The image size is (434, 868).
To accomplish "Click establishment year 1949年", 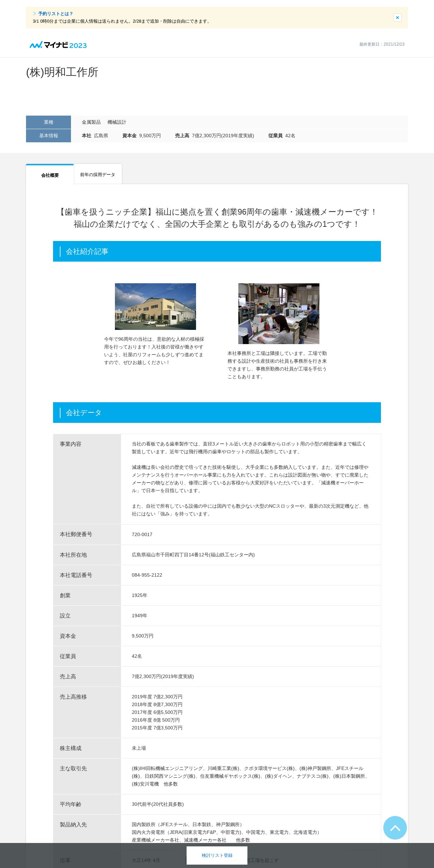I will [x=140, y=616].
